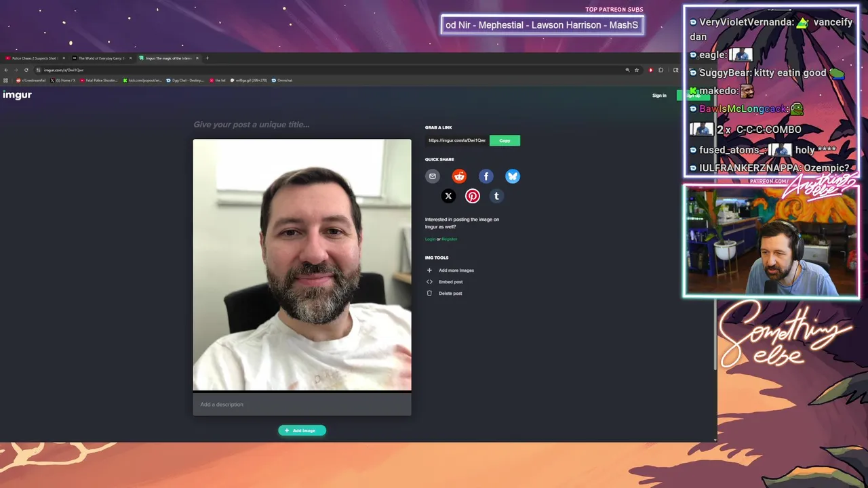This screenshot has height=488, width=868.
Task: Share post to Bluesky
Action: [513, 176]
